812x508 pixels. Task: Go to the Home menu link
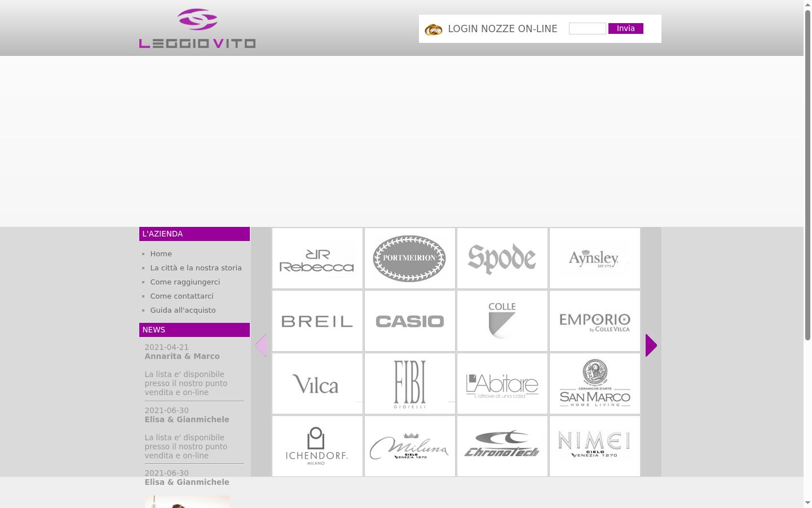point(161,254)
